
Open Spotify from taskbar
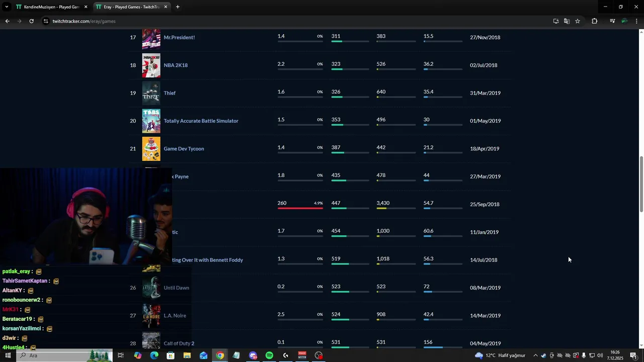[269, 355]
